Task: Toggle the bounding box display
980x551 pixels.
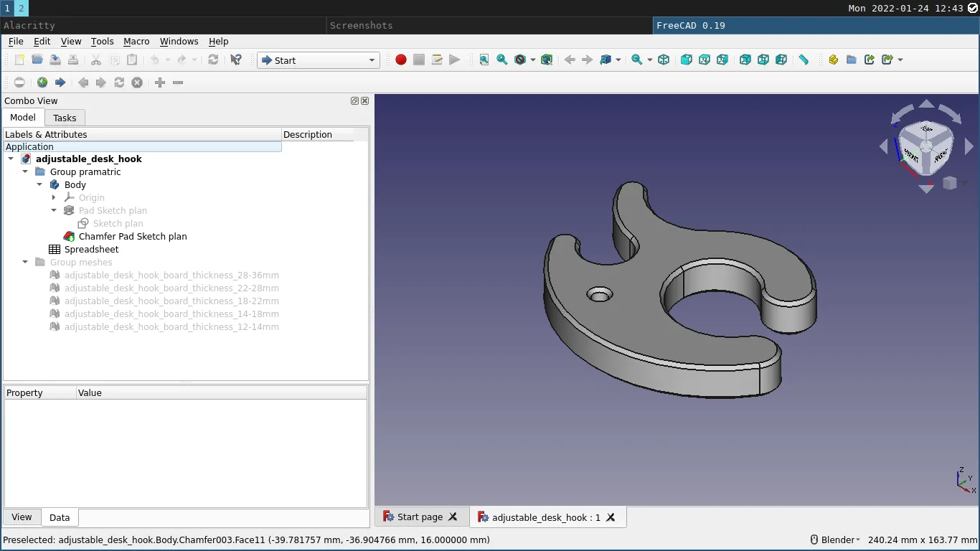Action: (x=547, y=60)
